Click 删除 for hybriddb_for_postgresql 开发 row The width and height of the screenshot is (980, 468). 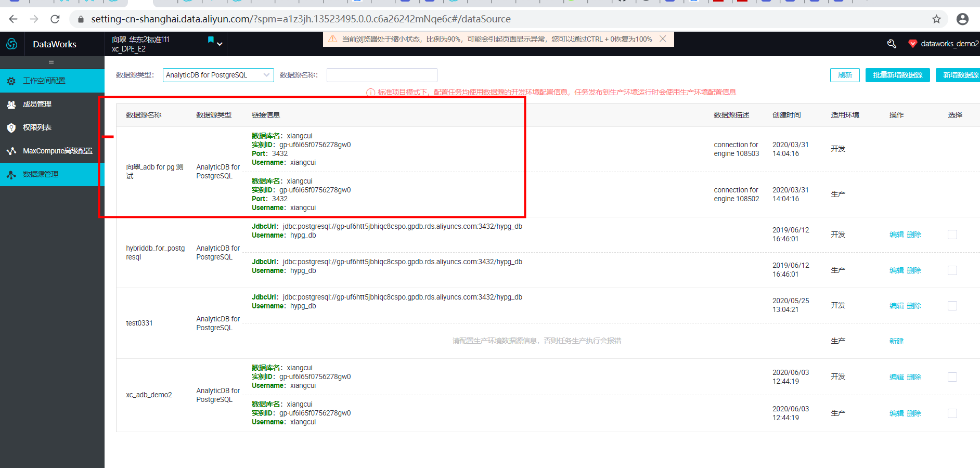coord(914,235)
